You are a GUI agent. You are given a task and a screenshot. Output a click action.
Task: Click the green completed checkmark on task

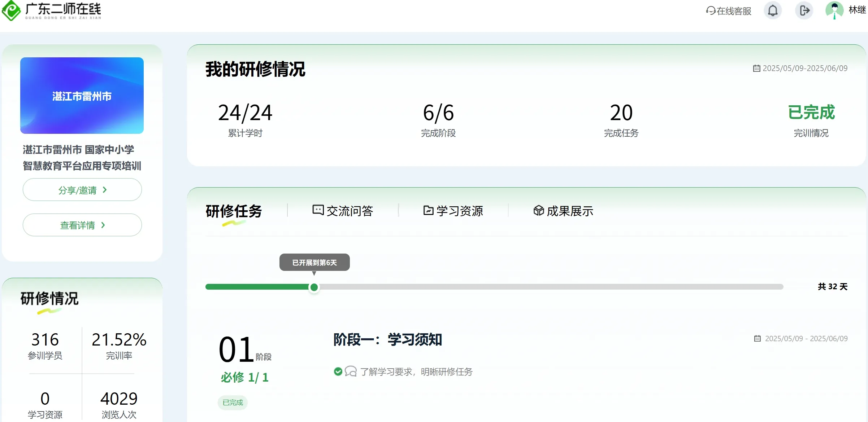(338, 372)
